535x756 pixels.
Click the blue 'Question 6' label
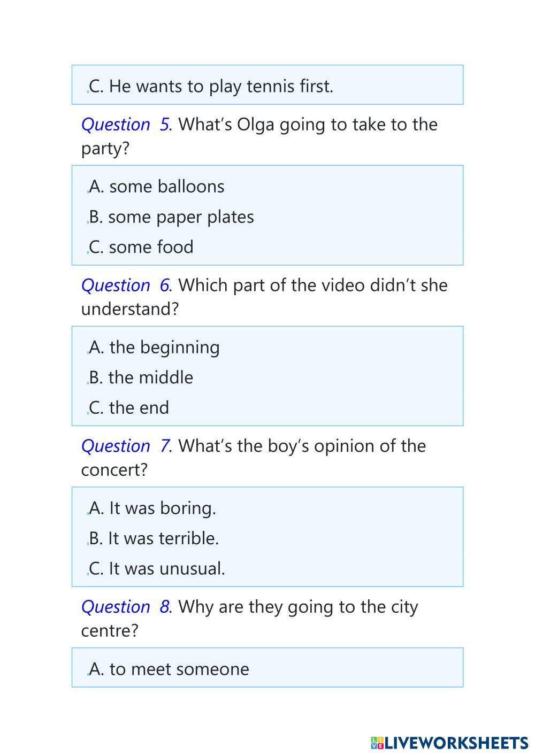click(x=125, y=286)
